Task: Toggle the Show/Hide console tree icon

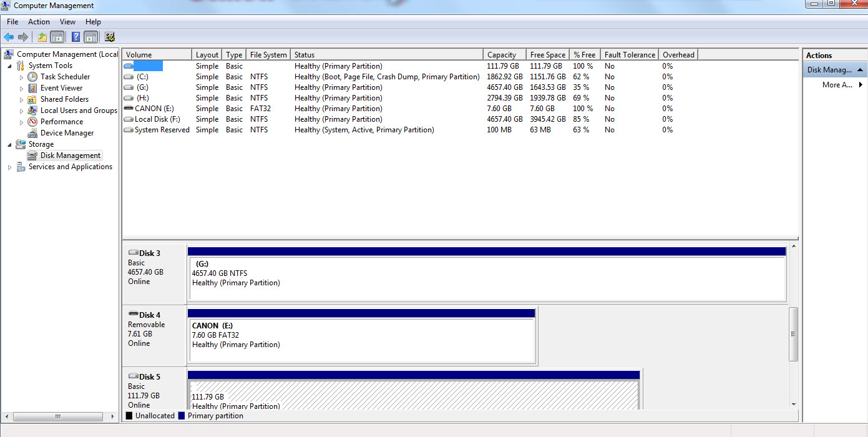Action: pos(57,36)
